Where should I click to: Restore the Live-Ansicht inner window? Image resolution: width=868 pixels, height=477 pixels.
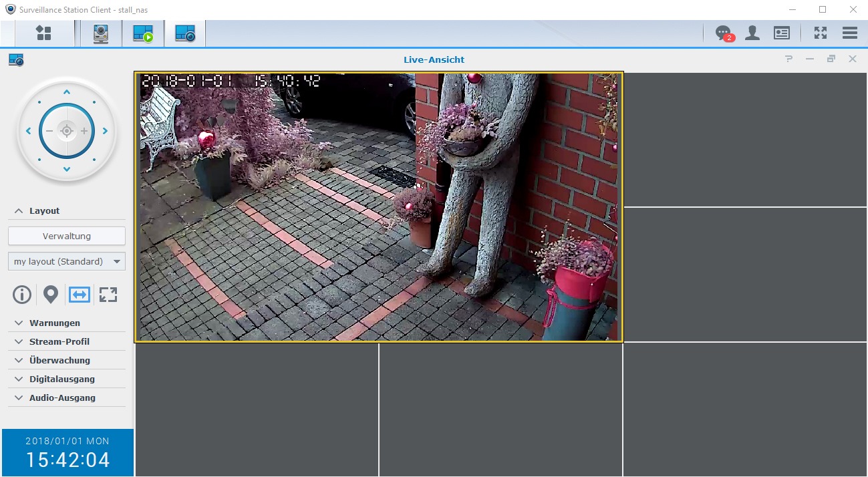pyautogui.click(x=831, y=59)
